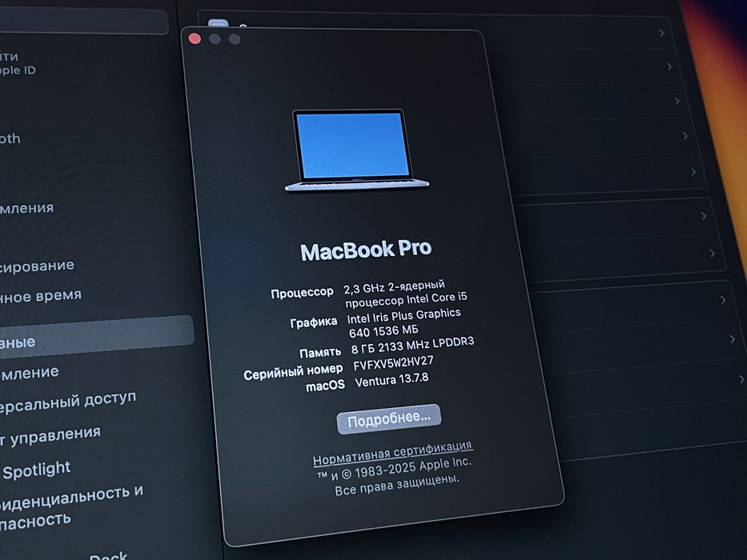Open Spotlight in Settings sidebar
This screenshot has width=747, height=560.
(x=37, y=470)
